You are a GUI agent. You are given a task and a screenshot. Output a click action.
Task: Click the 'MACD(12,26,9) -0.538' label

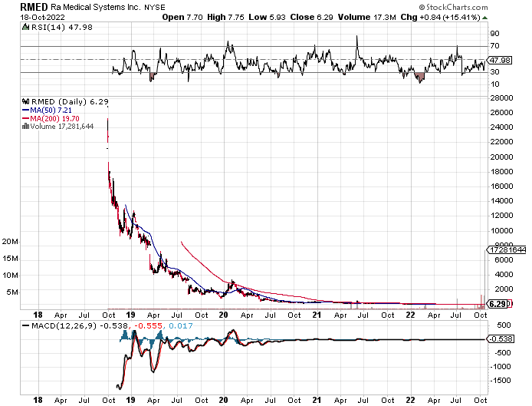(80, 326)
